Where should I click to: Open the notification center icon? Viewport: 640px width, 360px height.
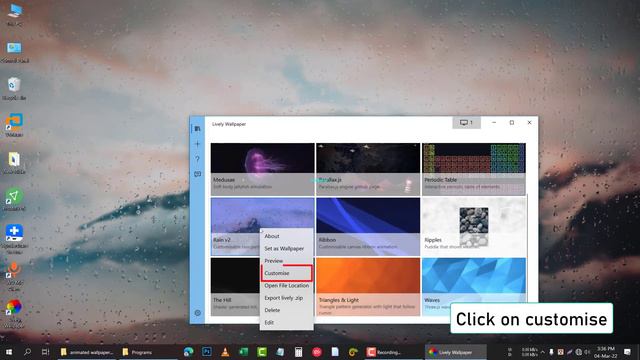point(628,352)
